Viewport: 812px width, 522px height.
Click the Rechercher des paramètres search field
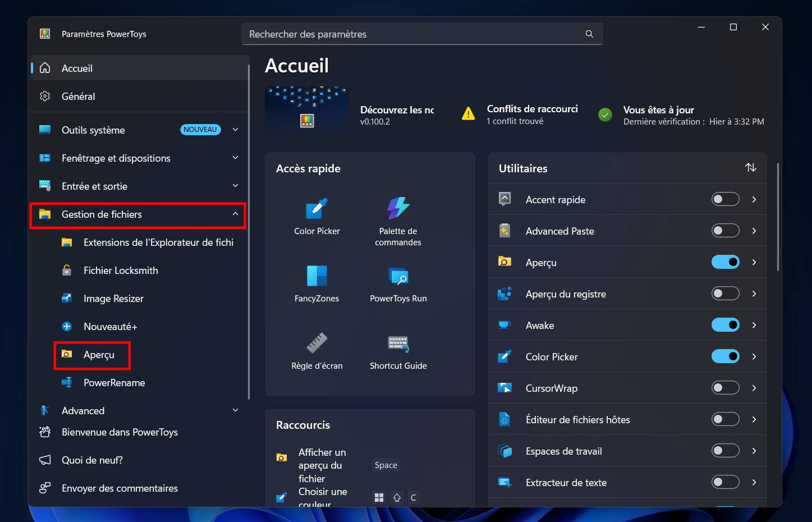click(422, 34)
